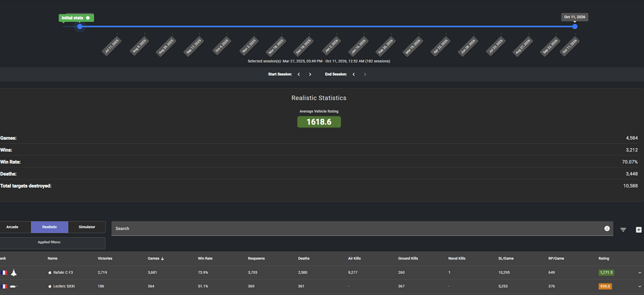Click the Initial stats green label

pos(77,18)
